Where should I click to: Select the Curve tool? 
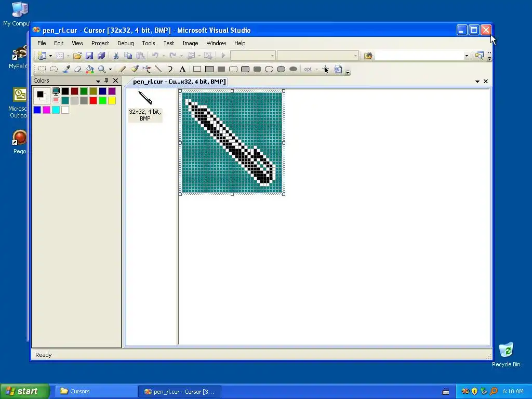170,69
